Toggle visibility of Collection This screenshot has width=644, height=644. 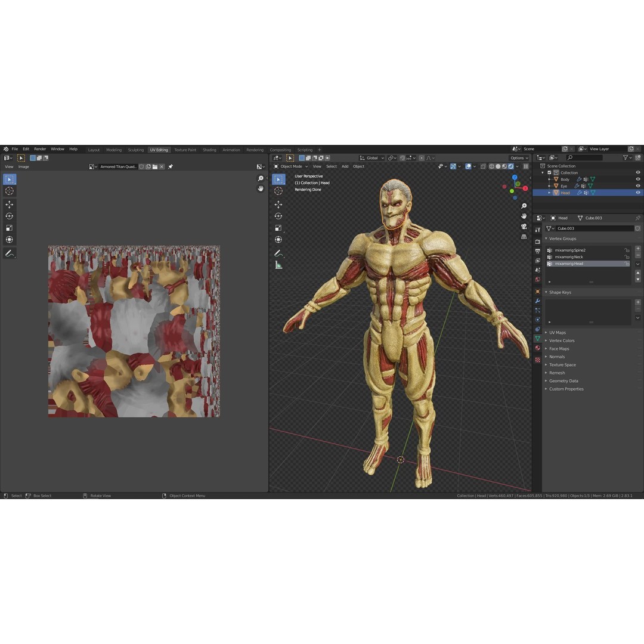click(638, 172)
